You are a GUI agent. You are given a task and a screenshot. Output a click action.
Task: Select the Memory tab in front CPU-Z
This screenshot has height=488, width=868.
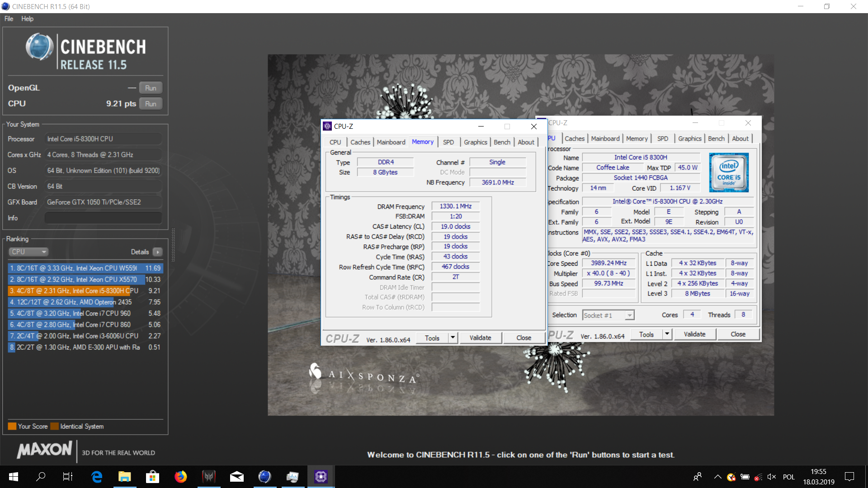423,141
